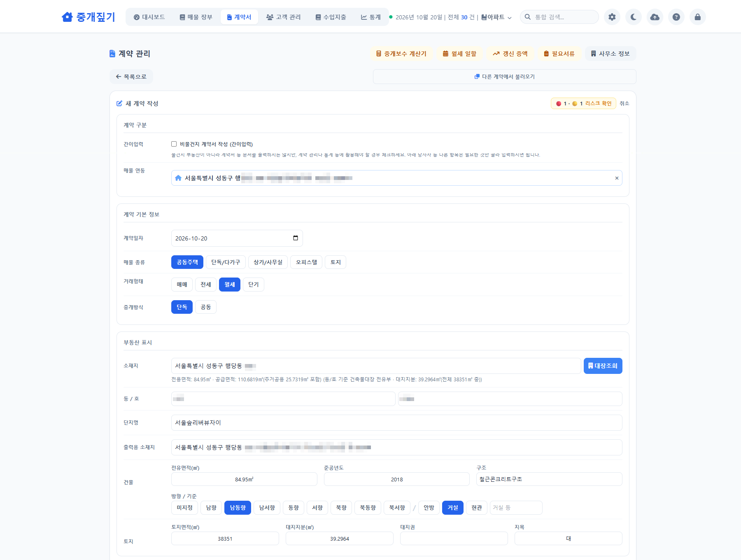741x560 pixels.
Task: Open the help question mark icon
Action: click(676, 17)
